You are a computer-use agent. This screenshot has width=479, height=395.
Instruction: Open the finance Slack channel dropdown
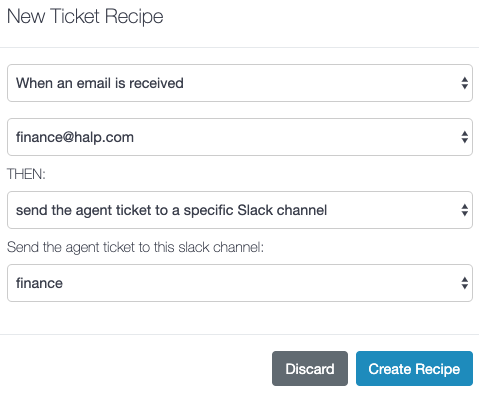coord(240,283)
